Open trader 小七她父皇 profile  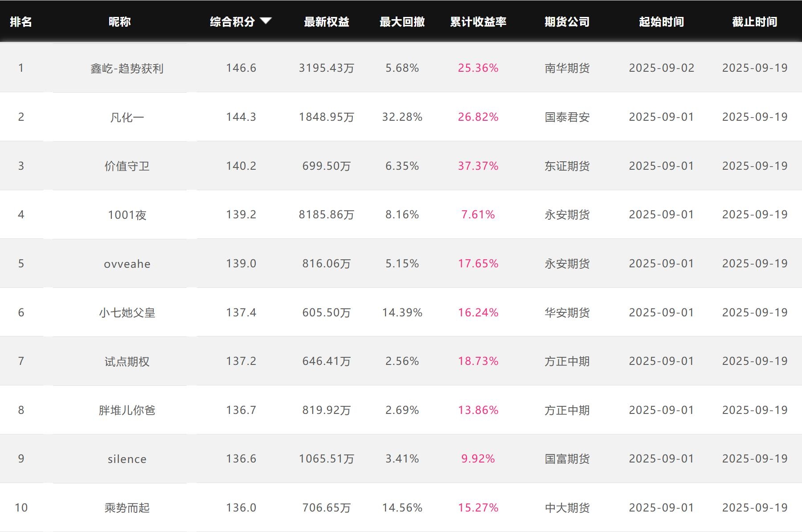[x=127, y=313]
